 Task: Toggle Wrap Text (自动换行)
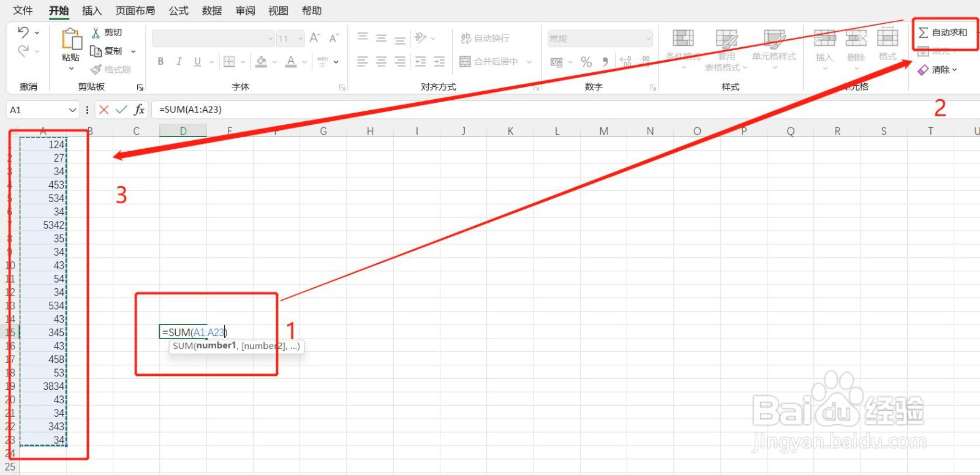point(484,38)
